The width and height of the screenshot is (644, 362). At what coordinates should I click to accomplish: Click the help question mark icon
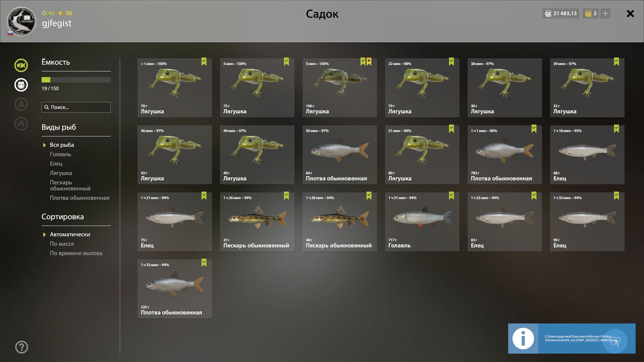21,347
